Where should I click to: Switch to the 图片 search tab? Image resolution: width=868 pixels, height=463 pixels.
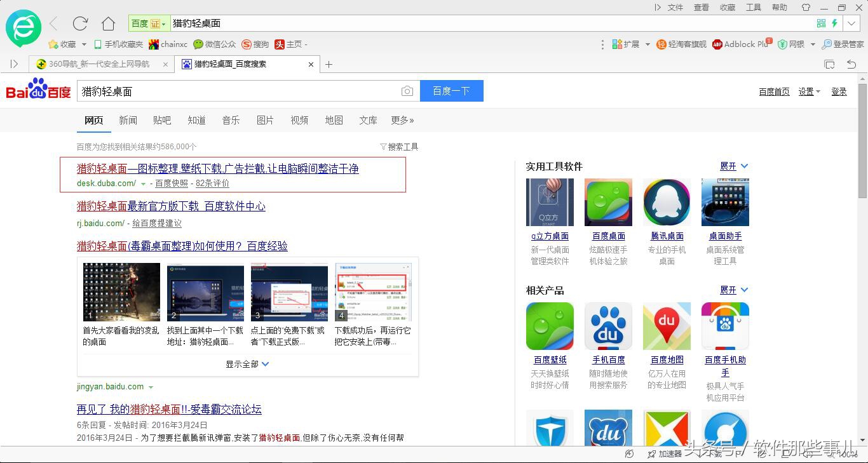coord(265,120)
